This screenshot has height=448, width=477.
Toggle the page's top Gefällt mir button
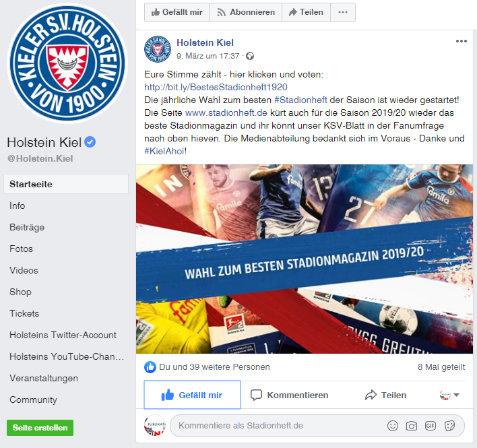click(x=177, y=12)
